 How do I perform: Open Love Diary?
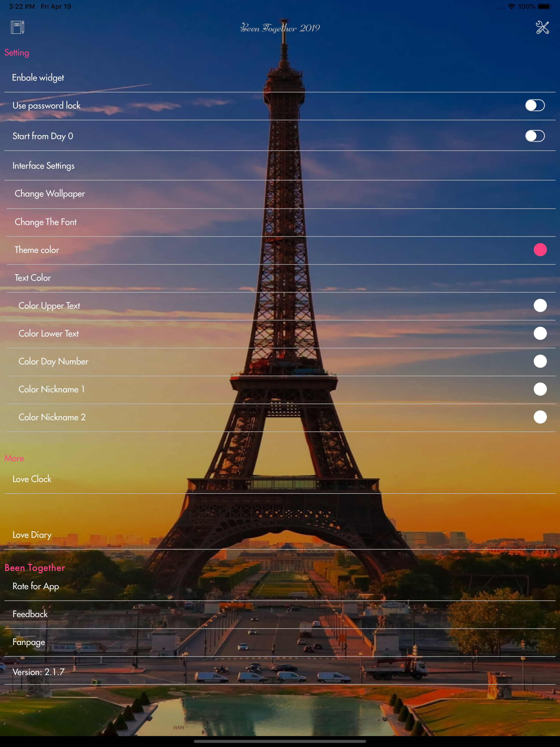pos(32,535)
